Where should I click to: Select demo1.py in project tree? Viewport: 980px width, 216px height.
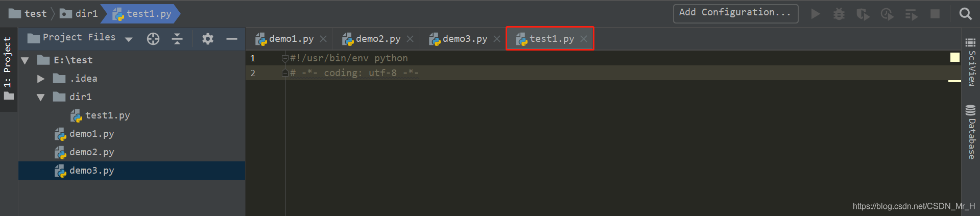(84, 134)
